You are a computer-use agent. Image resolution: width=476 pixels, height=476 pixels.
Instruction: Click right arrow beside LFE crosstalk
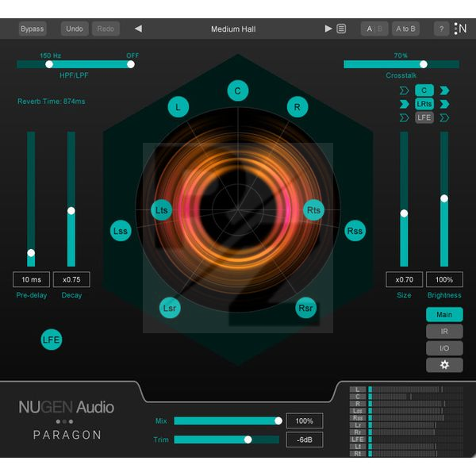[444, 117]
